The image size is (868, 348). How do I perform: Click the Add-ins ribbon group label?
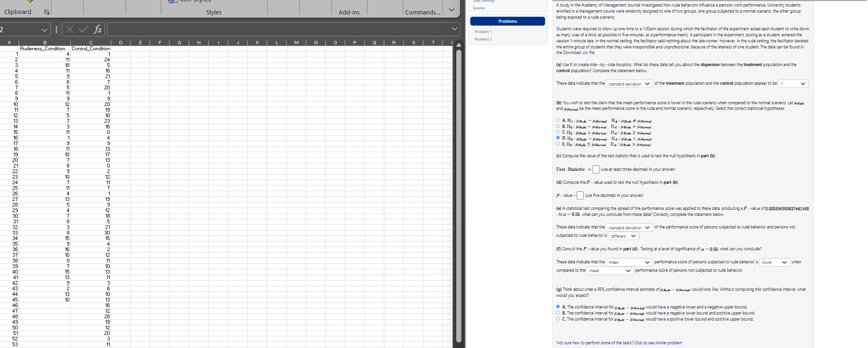pos(349,12)
